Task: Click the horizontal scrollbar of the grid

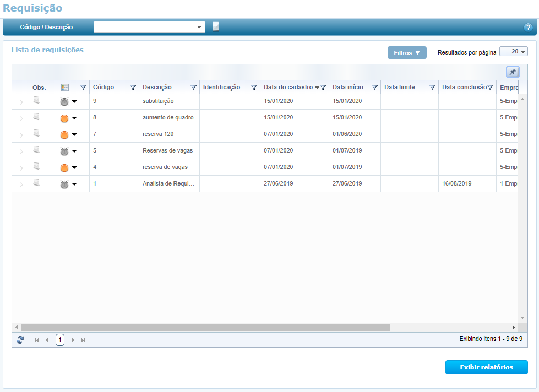Action: pos(205,327)
